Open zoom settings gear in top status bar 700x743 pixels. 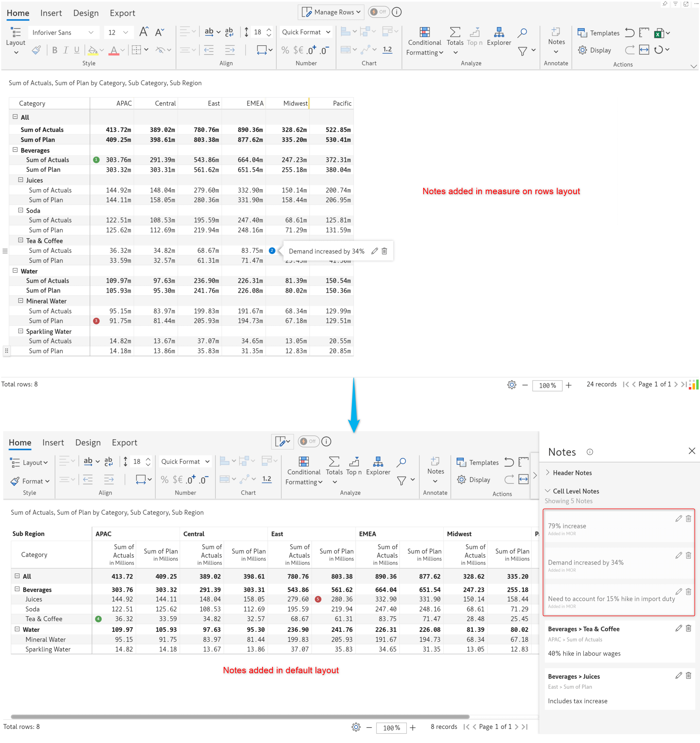click(x=512, y=385)
